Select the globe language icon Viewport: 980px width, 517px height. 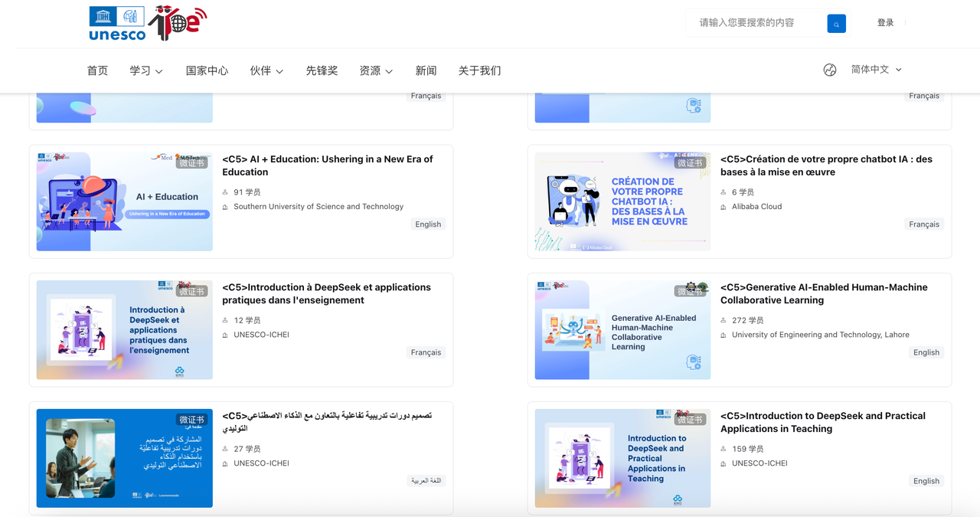[830, 70]
